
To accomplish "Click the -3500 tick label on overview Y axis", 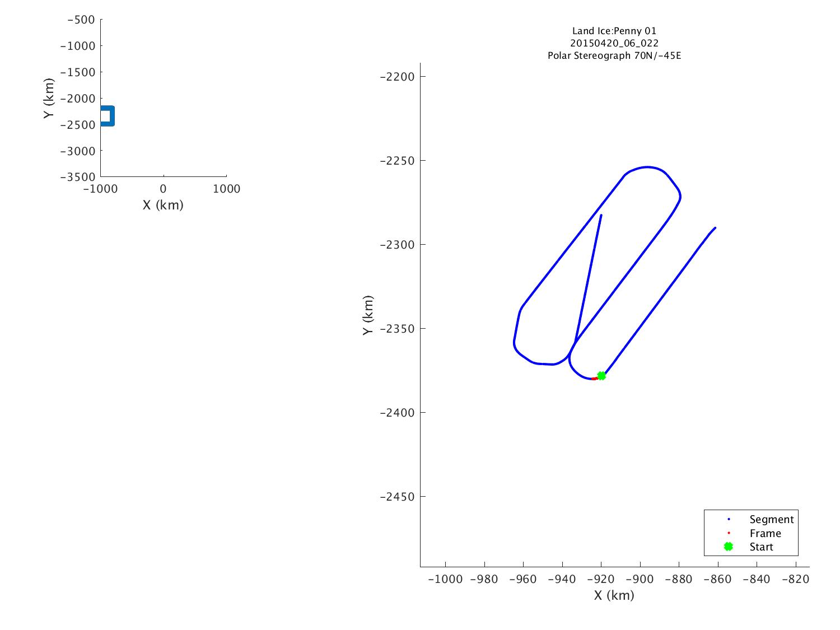I will pyautogui.click(x=77, y=177).
